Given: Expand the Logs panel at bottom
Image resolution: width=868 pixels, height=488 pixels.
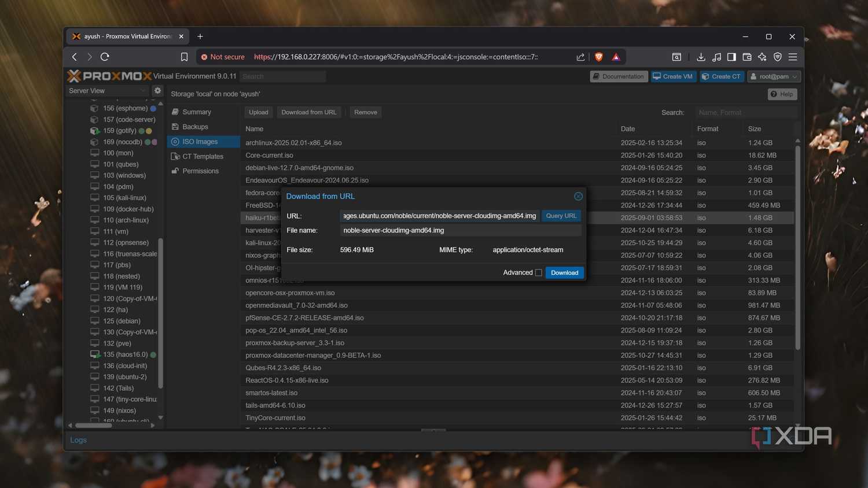Looking at the screenshot, I should [x=79, y=440].
